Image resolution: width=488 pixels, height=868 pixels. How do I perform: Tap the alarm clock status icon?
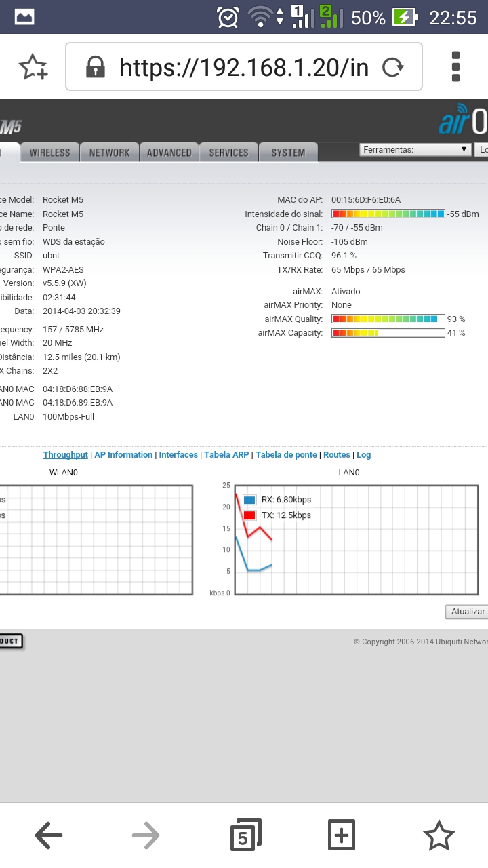coord(228,17)
